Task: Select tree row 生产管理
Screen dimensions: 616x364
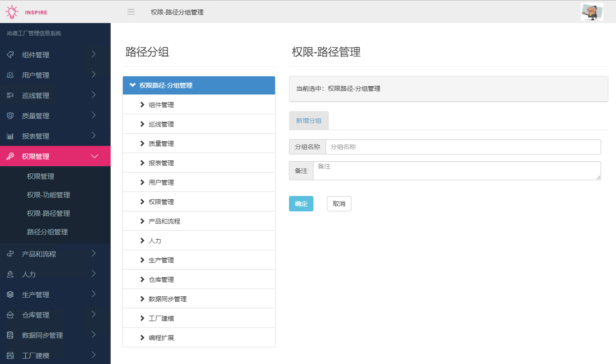Action: pos(199,260)
